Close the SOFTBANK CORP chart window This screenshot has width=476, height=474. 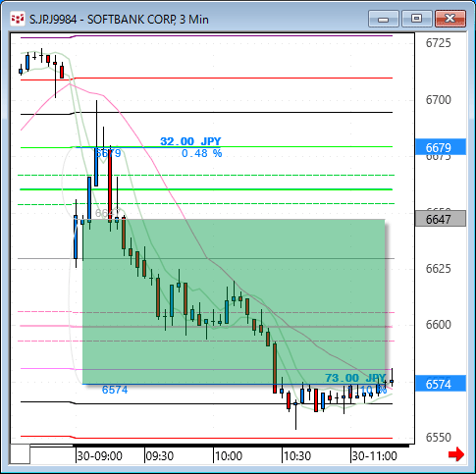click(450, 19)
